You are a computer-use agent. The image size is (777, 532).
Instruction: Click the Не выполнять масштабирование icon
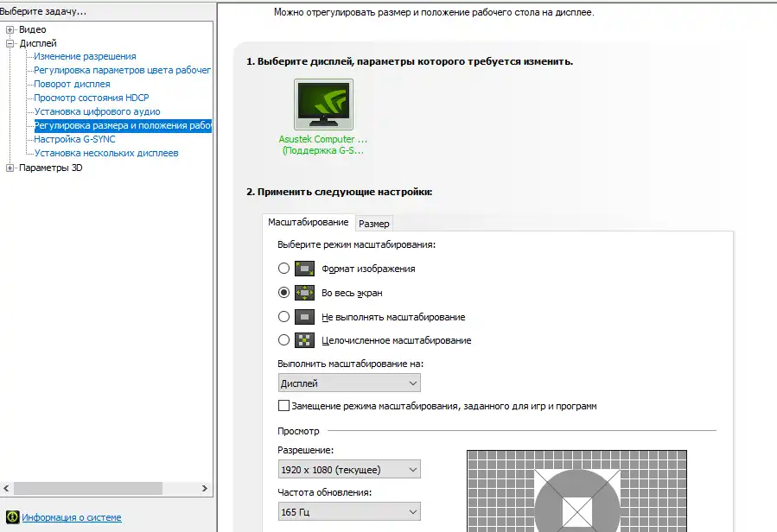point(304,317)
